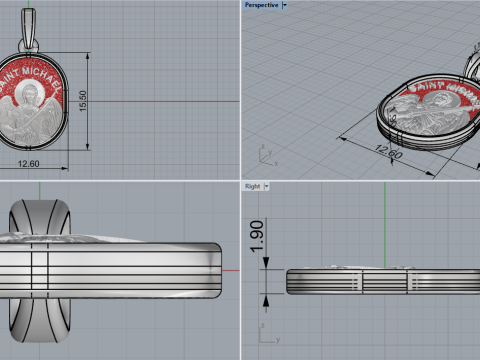This screenshot has height=360, width=480.
Task: Open the Perspective viewport dropdown arrow
Action: click(x=285, y=5)
